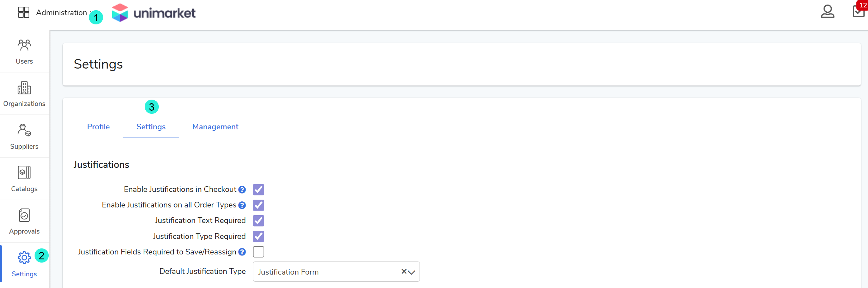868x288 pixels.
Task: Click help icon for Enable Justifications in Checkout
Action: (x=242, y=190)
